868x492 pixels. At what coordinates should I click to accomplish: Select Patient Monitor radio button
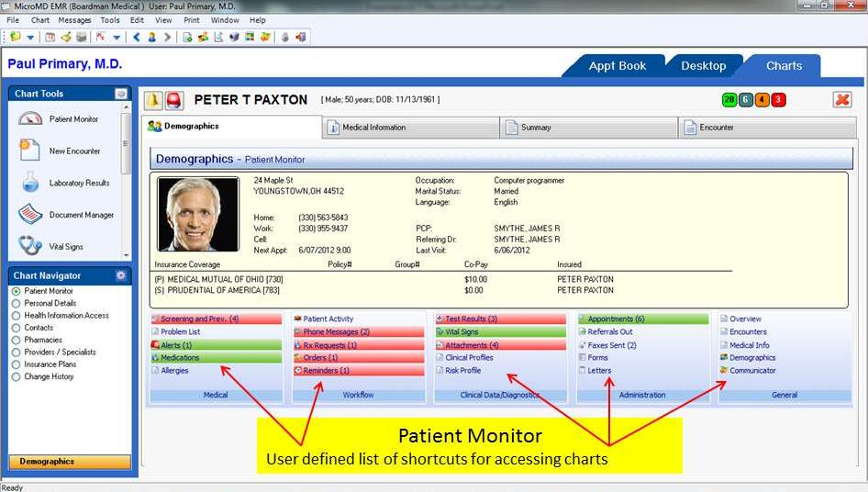pos(16,291)
